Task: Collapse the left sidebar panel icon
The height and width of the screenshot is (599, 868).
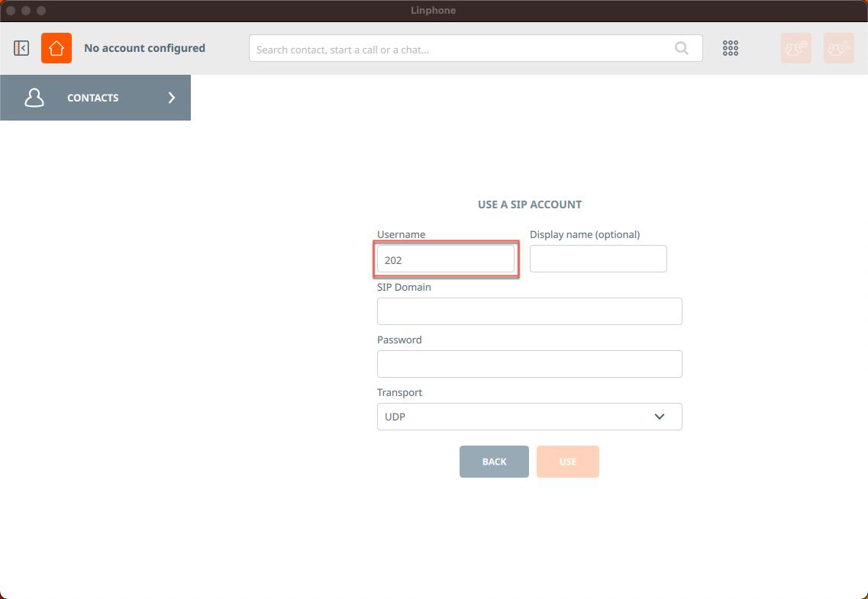Action: [21, 48]
